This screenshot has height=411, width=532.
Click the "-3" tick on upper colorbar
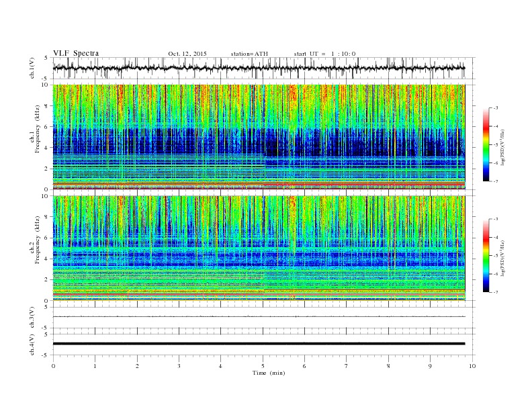[x=495, y=108]
